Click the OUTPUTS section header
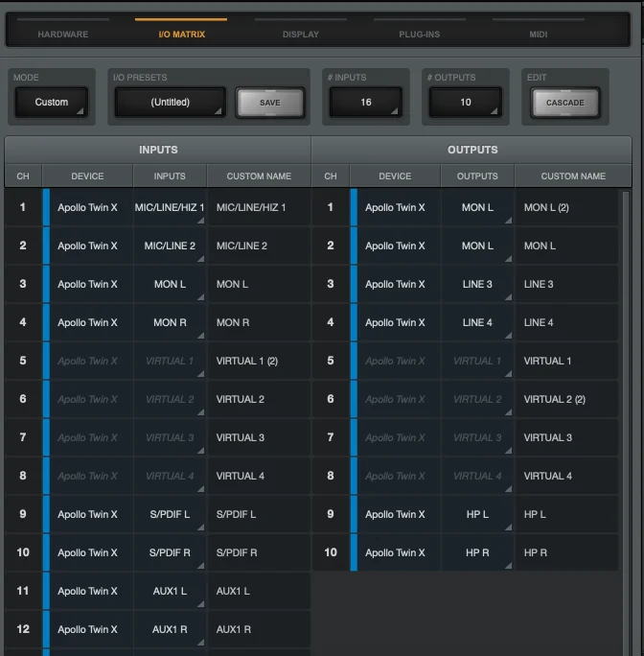 [472, 150]
